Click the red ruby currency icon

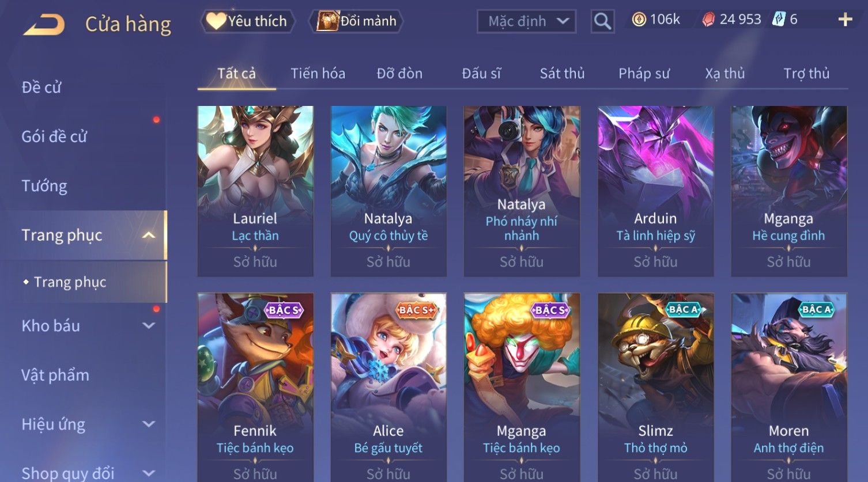tap(708, 20)
